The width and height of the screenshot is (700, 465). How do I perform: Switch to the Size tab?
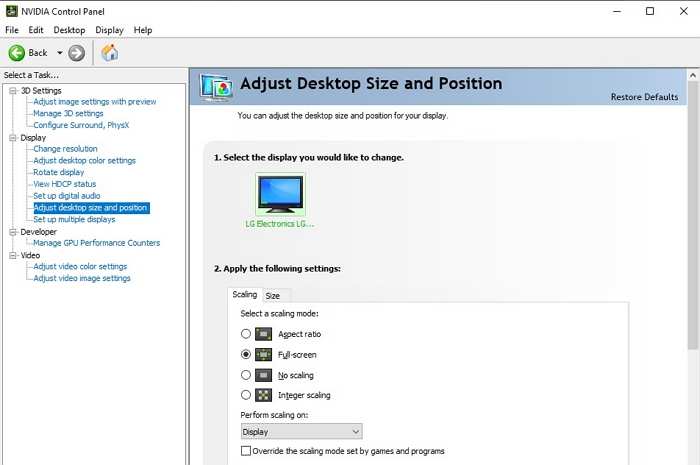[272, 295]
